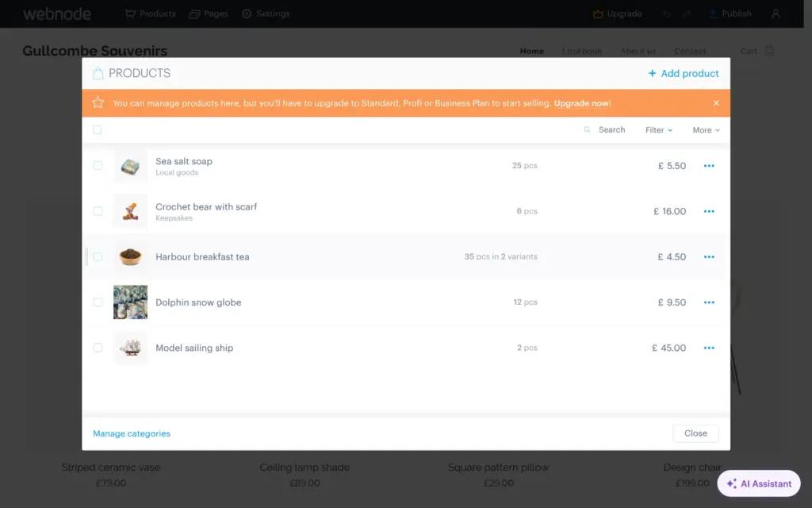Click the Add product button
812x508 pixels.
click(x=684, y=73)
